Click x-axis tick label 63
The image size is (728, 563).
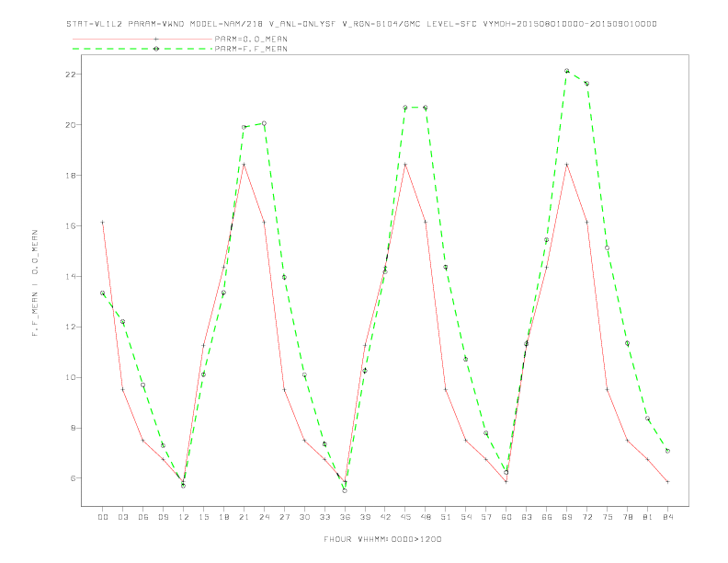coord(527,517)
